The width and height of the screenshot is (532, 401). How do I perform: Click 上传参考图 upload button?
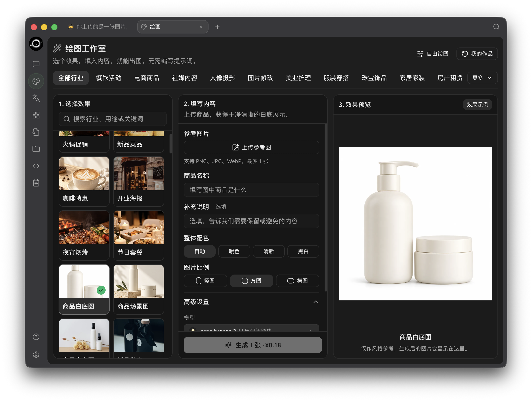coord(252,147)
